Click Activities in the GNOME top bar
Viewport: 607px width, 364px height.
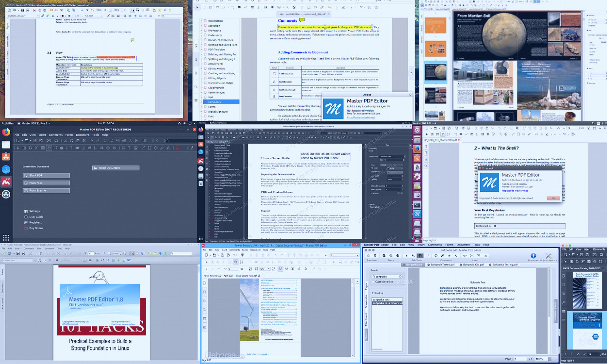pos(8,123)
